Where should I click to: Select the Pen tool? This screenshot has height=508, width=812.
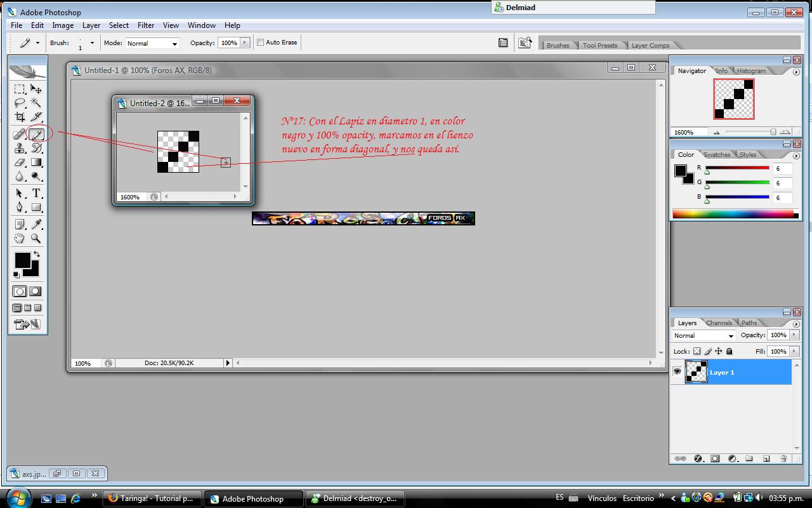[20, 208]
